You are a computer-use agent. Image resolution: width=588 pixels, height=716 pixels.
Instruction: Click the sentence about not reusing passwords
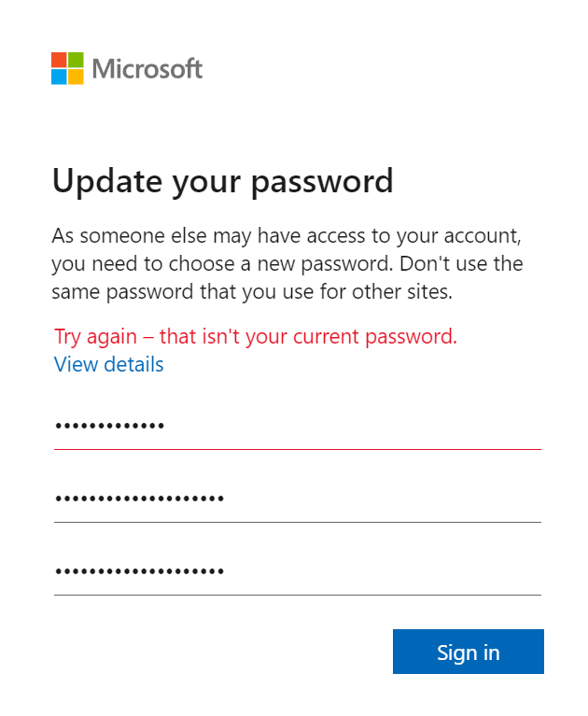click(x=288, y=277)
